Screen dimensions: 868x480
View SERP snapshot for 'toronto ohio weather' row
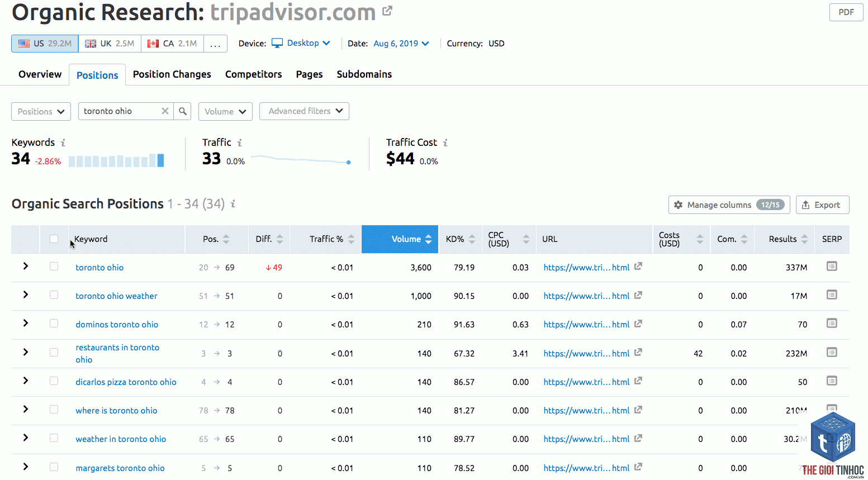pyautogui.click(x=832, y=295)
